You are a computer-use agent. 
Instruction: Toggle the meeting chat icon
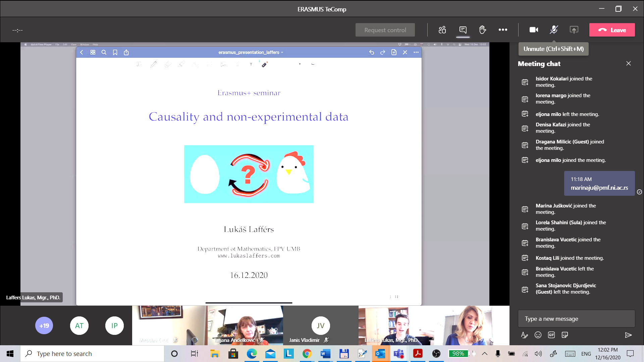point(463,30)
